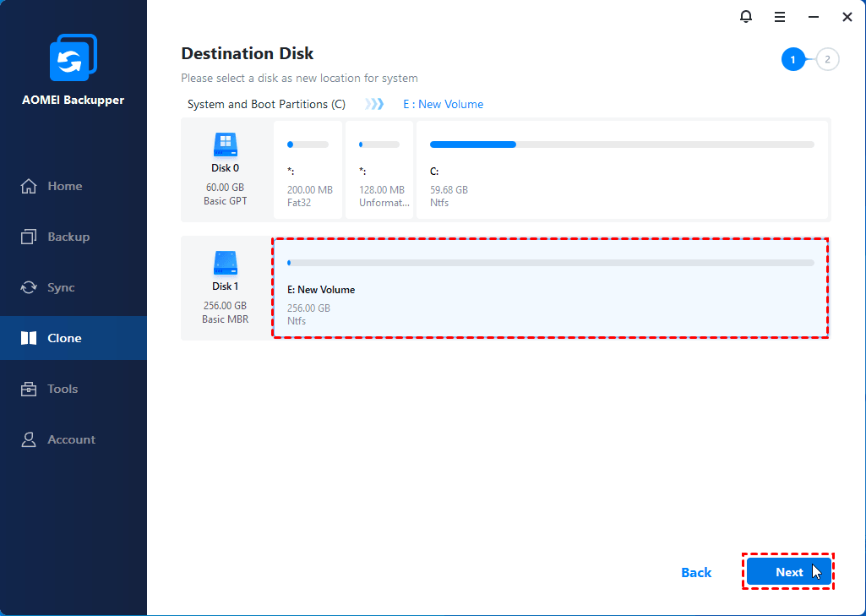Click the Disk 0 60.00 GB label
866x616 pixels.
(226, 188)
